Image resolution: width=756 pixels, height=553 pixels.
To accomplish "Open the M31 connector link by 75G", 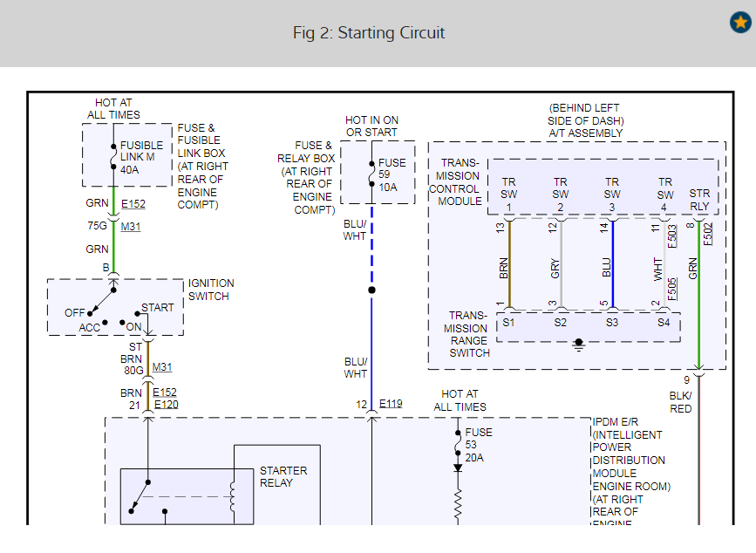I will 130,227.
